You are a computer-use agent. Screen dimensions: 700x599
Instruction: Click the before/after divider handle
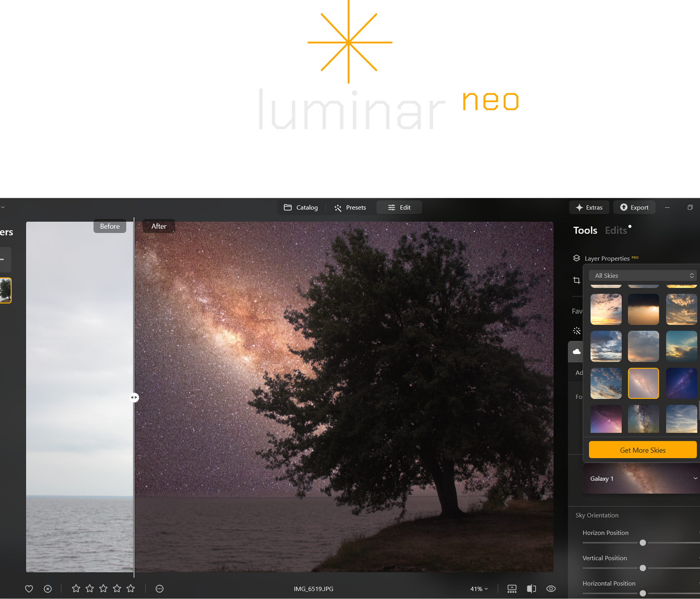[134, 397]
